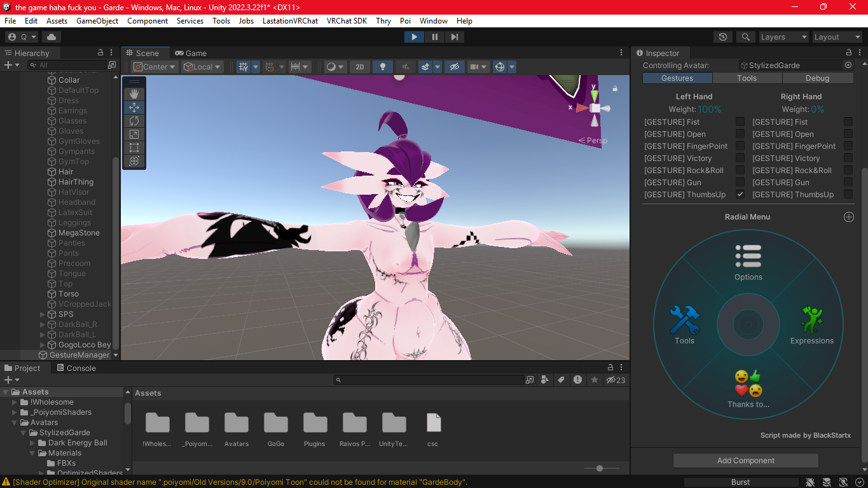Open the Center pivot dropdown
This screenshot has height=488, width=868.
click(155, 67)
